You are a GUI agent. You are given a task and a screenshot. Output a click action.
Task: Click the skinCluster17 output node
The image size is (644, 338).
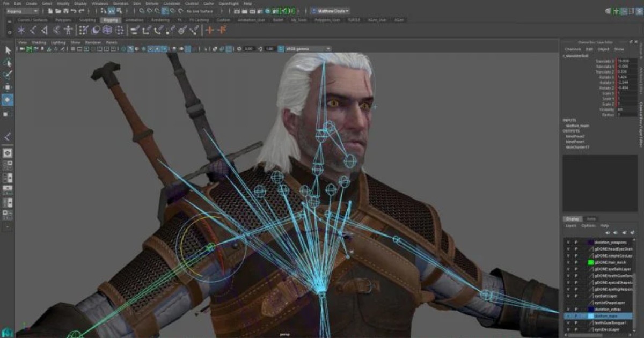click(577, 146)
